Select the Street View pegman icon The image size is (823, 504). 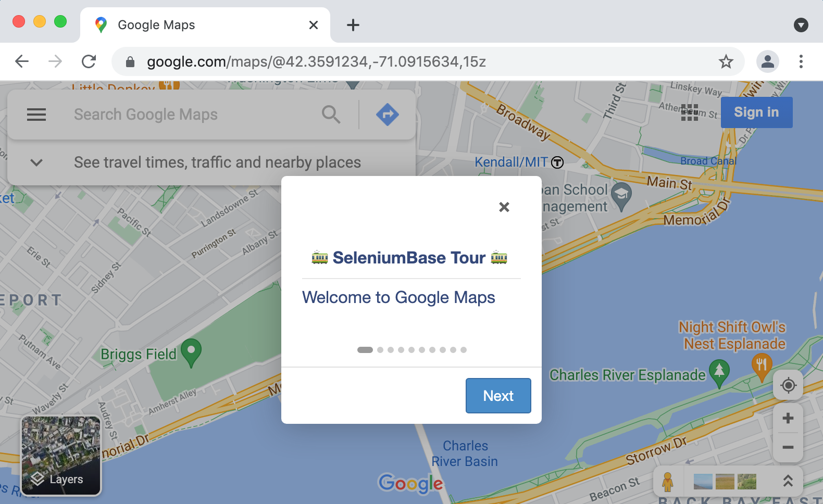(668, 482)
